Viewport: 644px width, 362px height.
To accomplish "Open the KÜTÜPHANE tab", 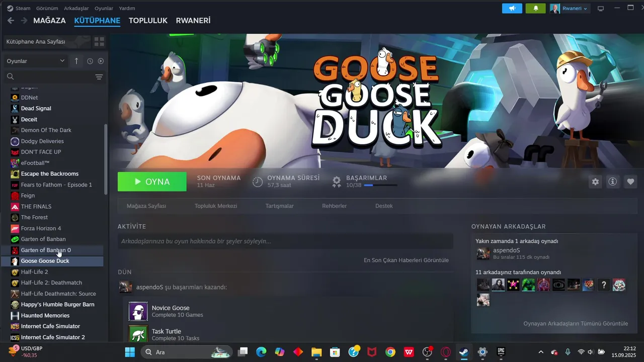I will click(97, 21).
